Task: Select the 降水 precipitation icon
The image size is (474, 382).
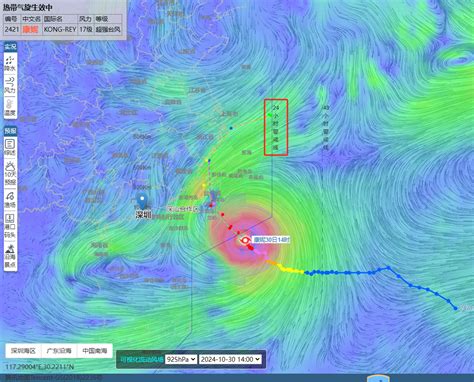Action: 10,63
